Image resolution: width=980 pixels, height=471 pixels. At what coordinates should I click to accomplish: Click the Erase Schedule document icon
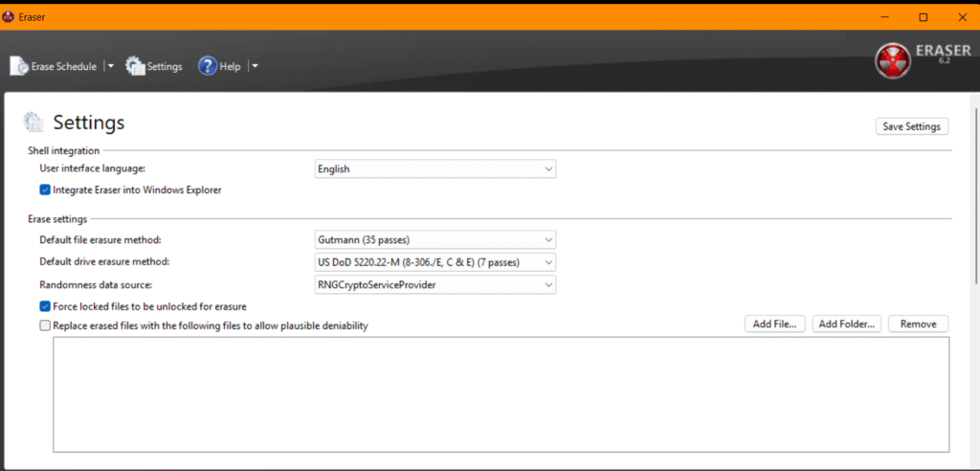19,66
